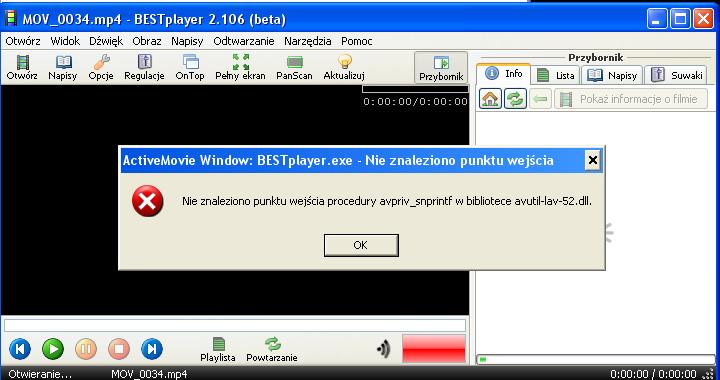720x380 pixels.
Task: Minimize the BESTplayer window
Action: [658, 19]
